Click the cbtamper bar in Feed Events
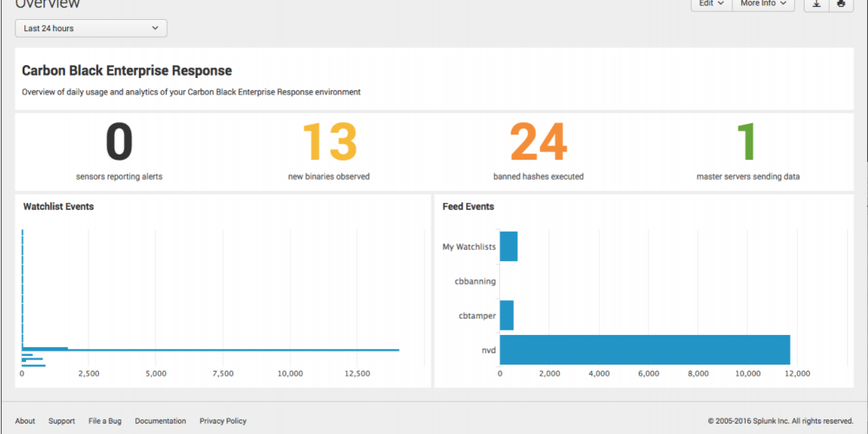Image resolution: width=868 pixels, height=434 pixels. [507, 315]
